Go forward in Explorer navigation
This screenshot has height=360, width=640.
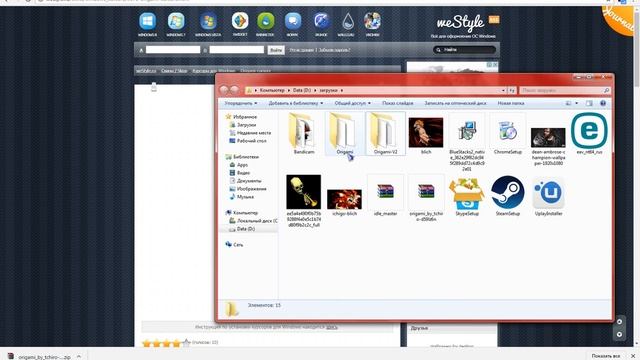pyautogui.click(x=235, y=90)
